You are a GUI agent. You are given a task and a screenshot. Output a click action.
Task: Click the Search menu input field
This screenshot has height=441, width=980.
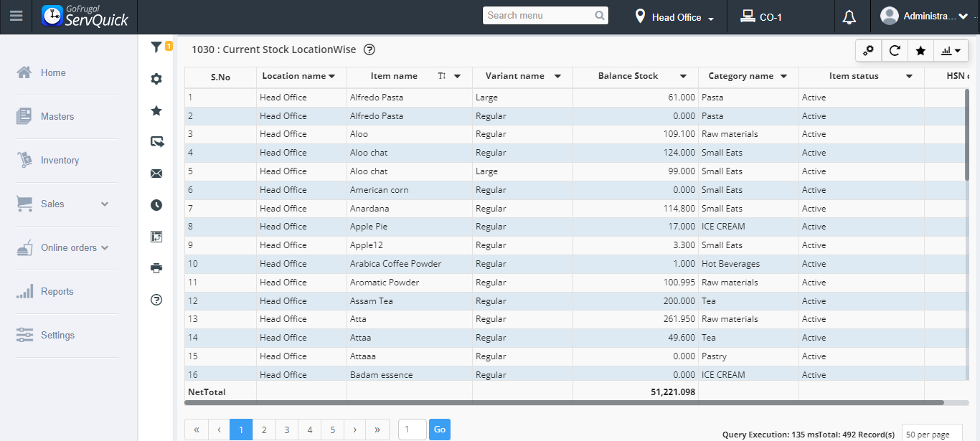point(539,15)
